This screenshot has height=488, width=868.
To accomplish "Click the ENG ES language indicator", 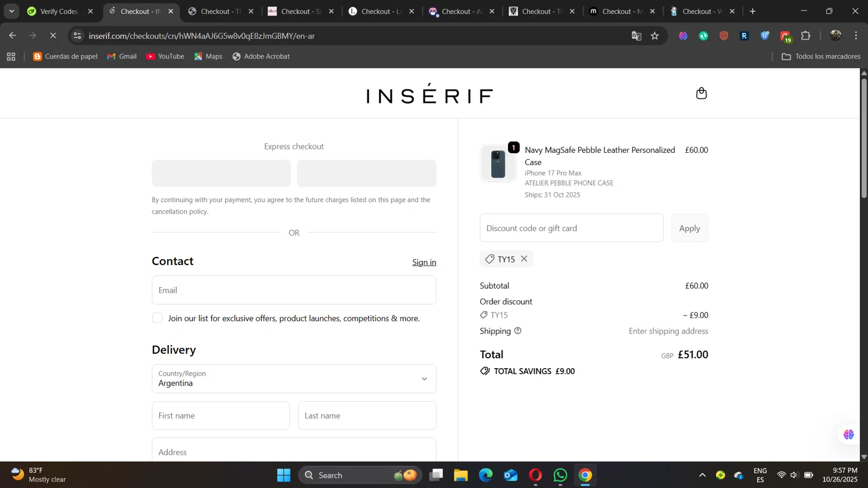I will click(760, 475).
